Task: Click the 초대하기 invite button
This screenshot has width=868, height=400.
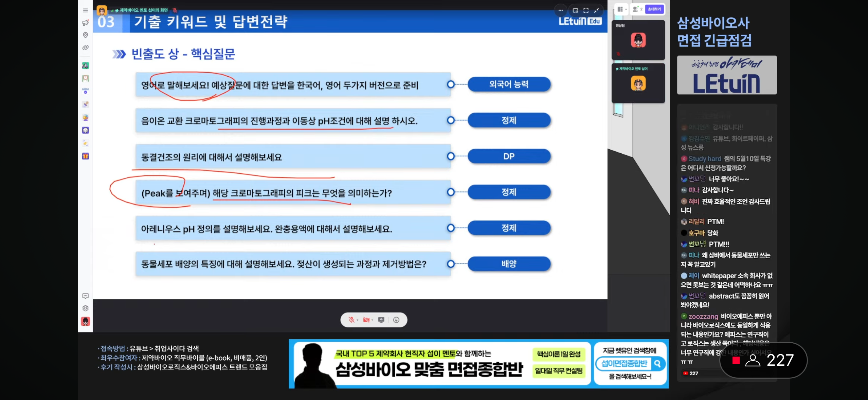Action: (x=654, y=9)
